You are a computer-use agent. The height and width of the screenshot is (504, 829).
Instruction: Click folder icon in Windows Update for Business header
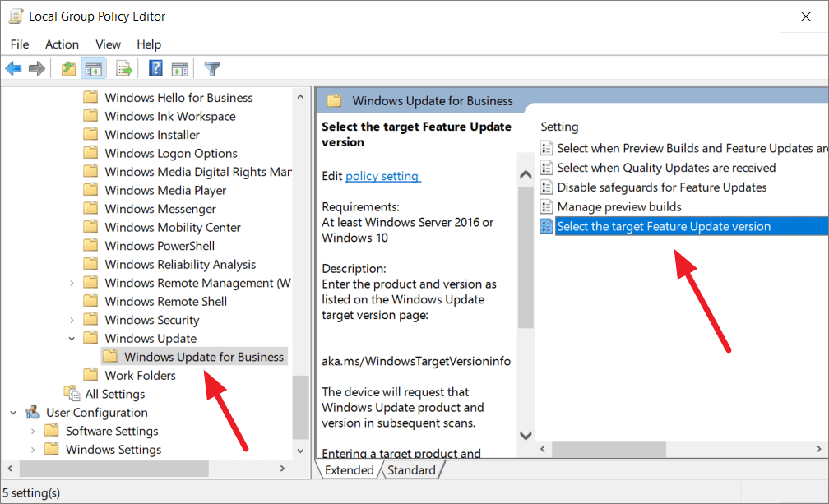334,100
